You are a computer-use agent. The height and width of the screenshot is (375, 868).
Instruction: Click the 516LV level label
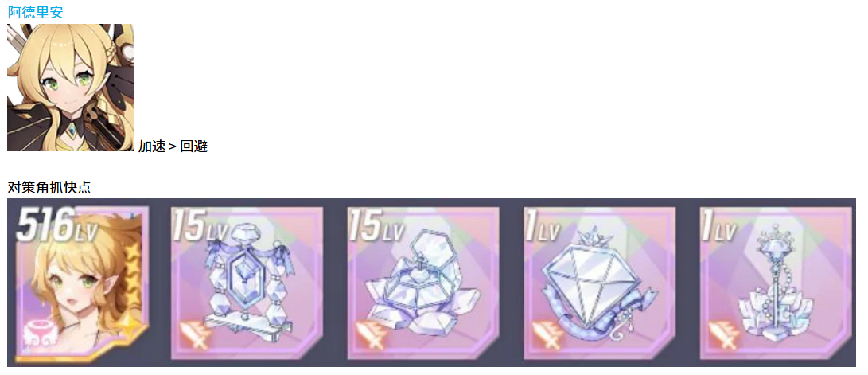click(57, 225)
